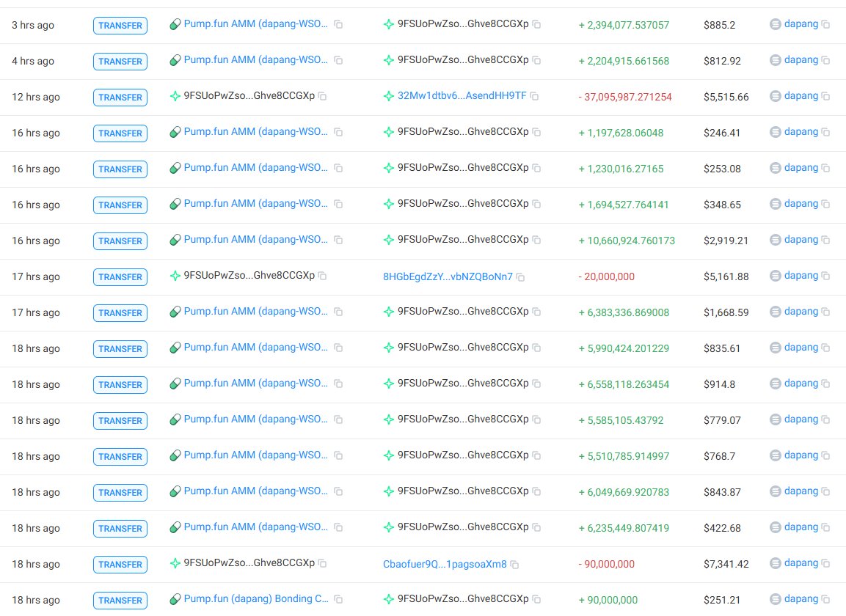The width and height of the screenshot is (846, 616).
Task: Copy dapang token address in the $768.7 row
Action: pos(825,456)
